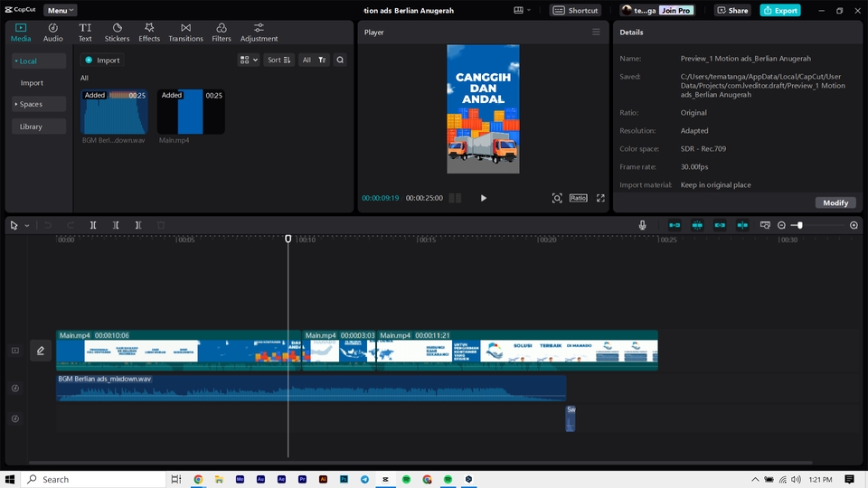Toggle lock on the main video track
Viewport: 868px width, 488px height.
pos(15,351)
